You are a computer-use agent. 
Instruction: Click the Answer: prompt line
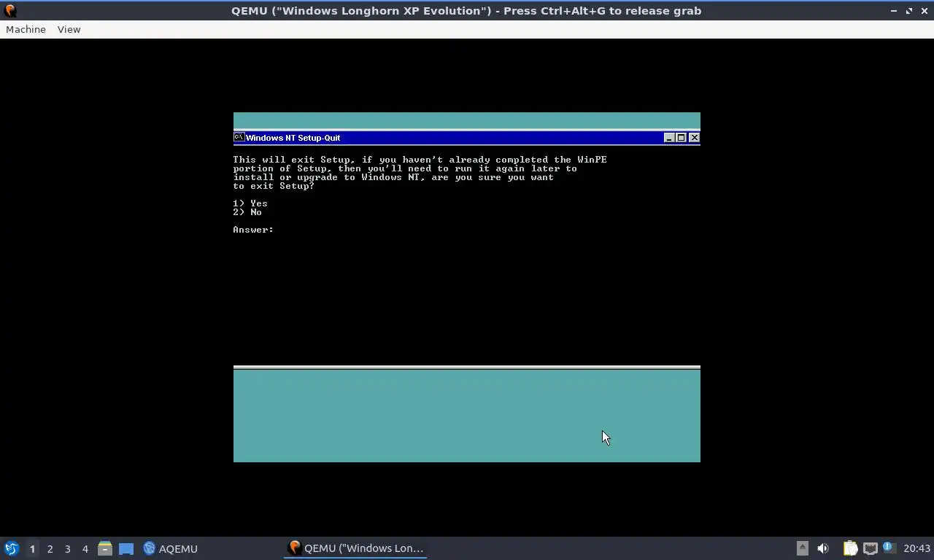click(x=253, y=230)
